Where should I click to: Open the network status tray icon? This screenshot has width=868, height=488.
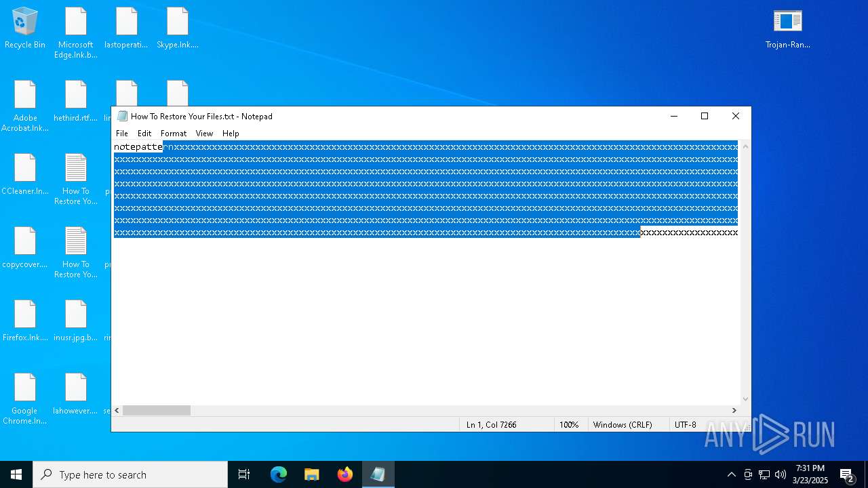764,474
